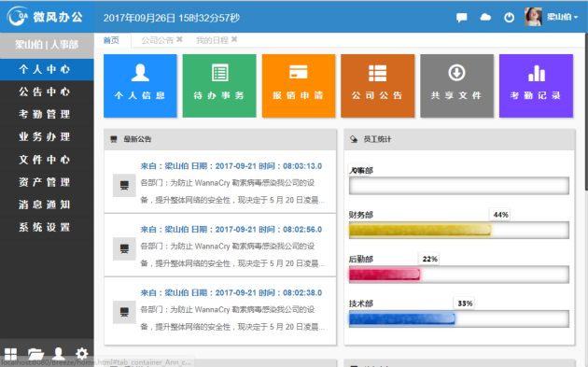The image size is (588, 367).
Task: Click the 22% percentage label
Action: [x=429, y=259]
